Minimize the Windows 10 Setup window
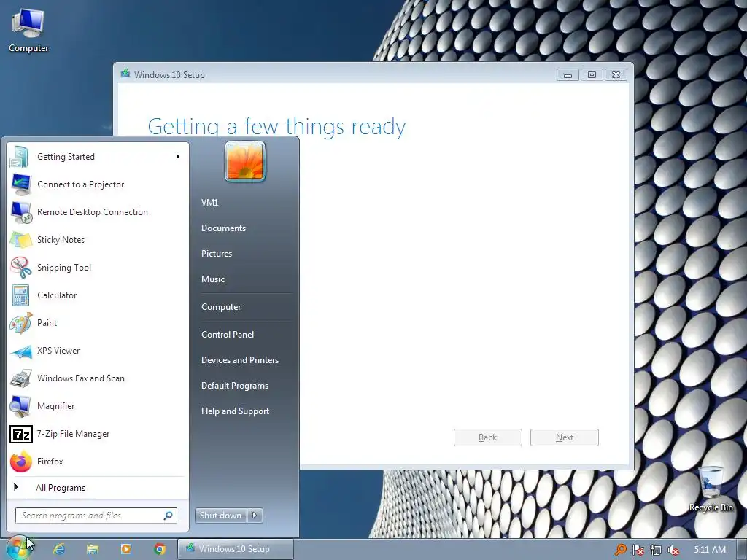Image resolution: width=747 pixels, height=560 pixels. coord(568,75)
